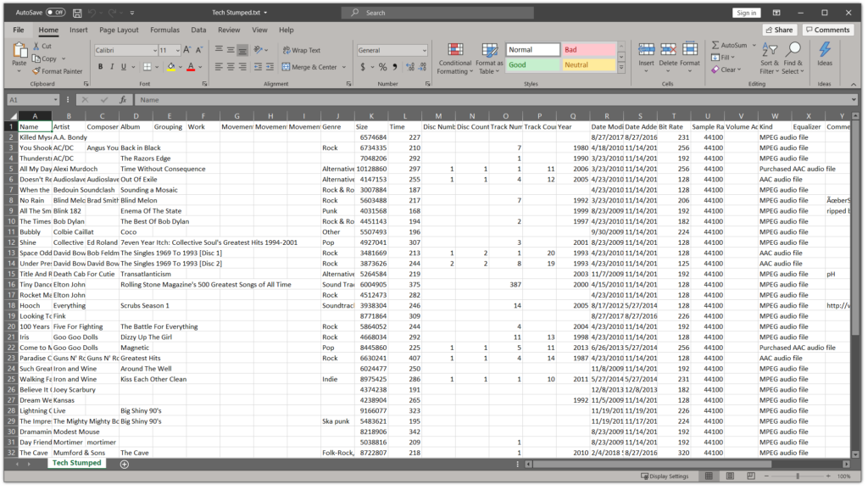
Task: Click Merge & Center button
Action: pyautogui.click(x=310, y=67)
